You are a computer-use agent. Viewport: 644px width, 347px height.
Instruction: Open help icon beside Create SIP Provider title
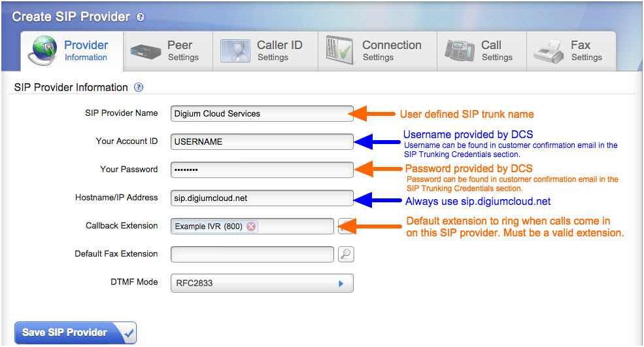pos(141,17)
